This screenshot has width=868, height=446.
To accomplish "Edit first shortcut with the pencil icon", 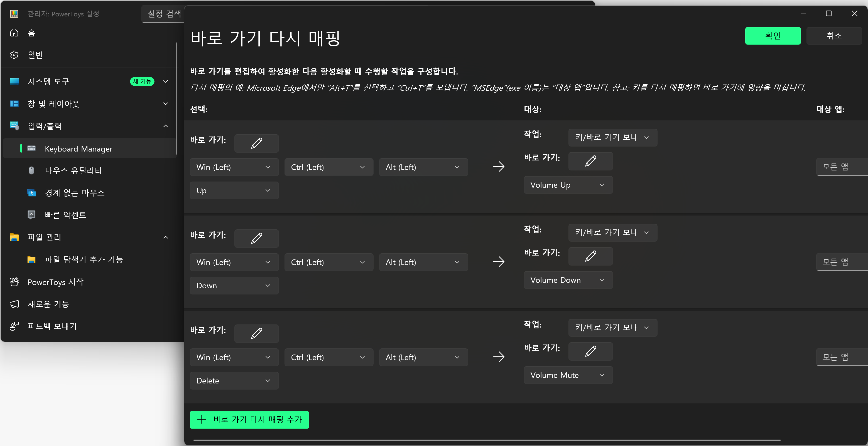I will click(256, 143).
